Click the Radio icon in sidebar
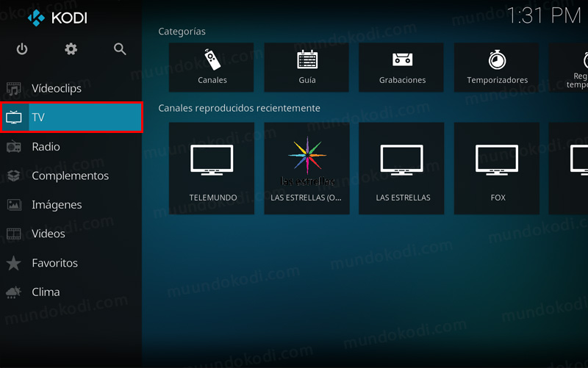The image size is (588, 368). pos(14,146)
